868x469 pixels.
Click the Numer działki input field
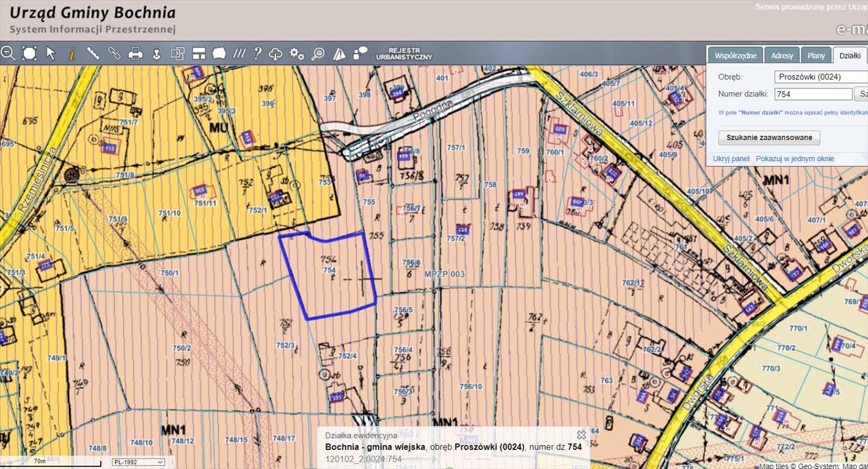813,94
